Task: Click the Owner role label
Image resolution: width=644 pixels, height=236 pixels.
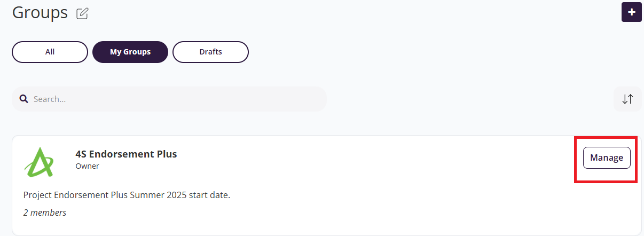Action: point(88,166)
